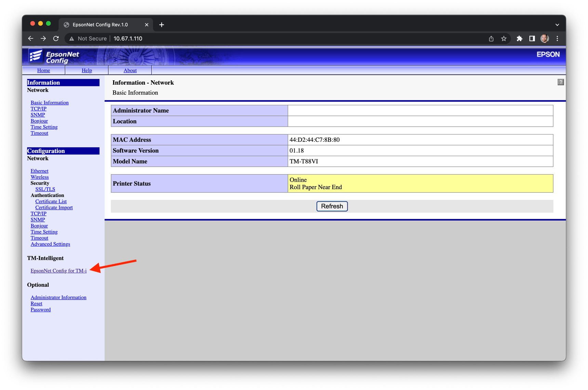Open the About navigation tab
This screenshot has width=588, height=390.
pos(130,70)
